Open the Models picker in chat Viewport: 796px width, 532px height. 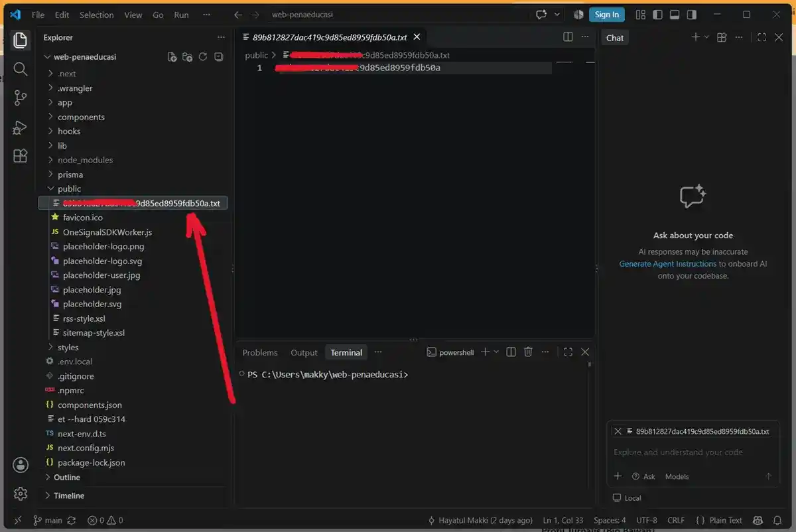pyautogui.click(x=677, y=476)
